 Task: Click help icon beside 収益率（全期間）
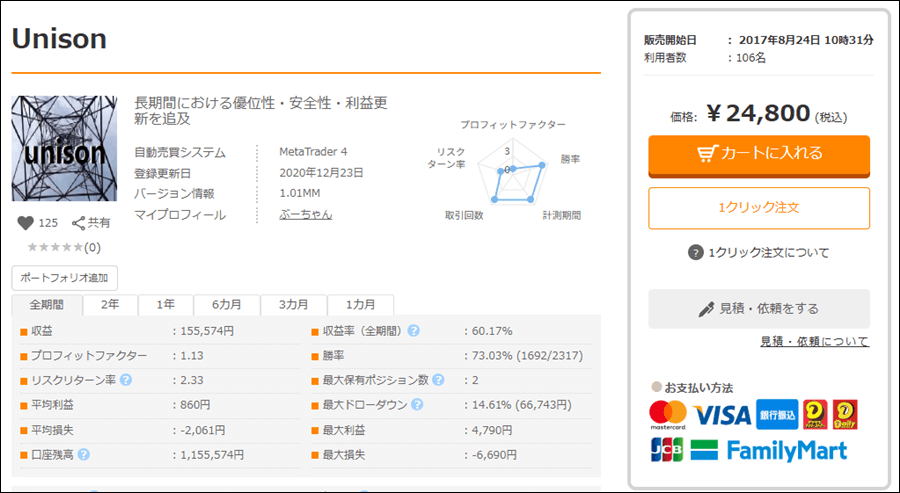click(413, 331)
